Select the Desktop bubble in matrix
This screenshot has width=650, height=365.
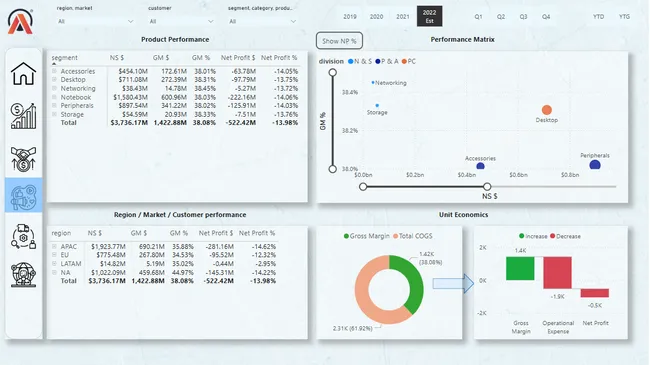547,110
